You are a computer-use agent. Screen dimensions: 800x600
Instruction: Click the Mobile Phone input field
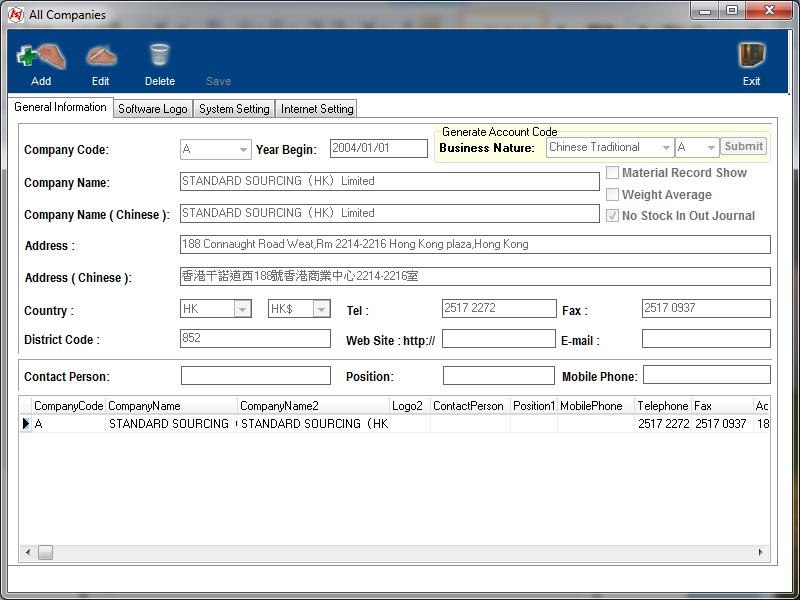707,374
